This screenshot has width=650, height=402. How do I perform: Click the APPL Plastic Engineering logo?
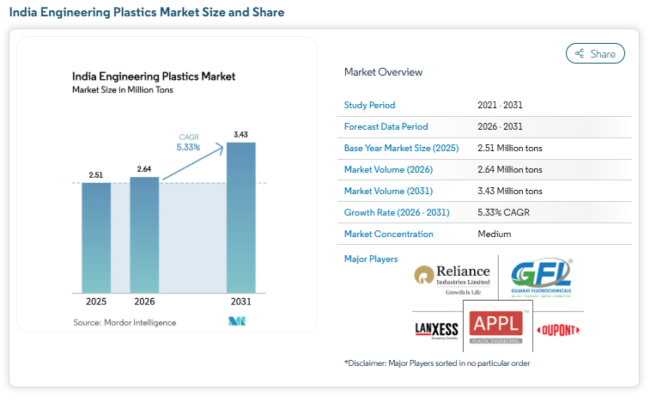click(496, 327)
